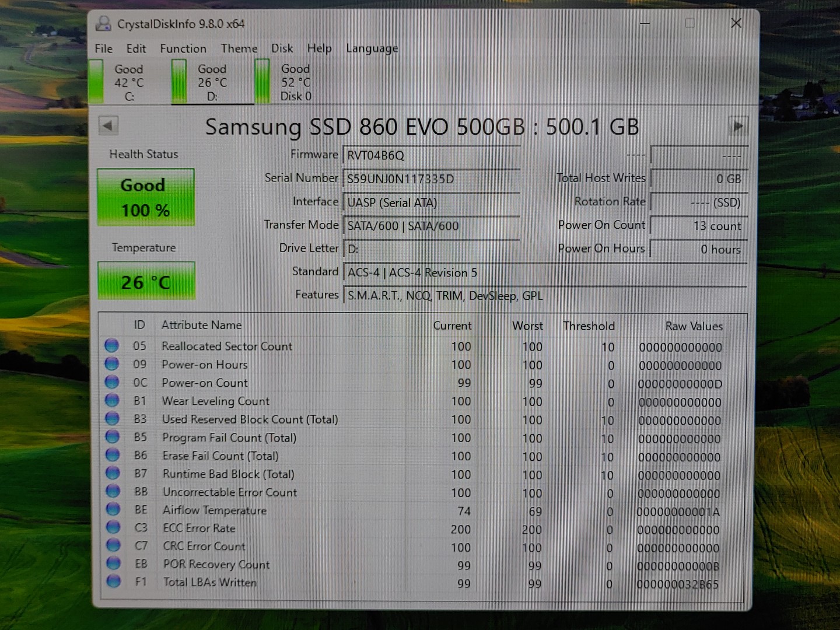Screen dimensions: 840x630
Task: Click raw value 00000000001A of Airflow Temperature
Action: pos(678,512)
